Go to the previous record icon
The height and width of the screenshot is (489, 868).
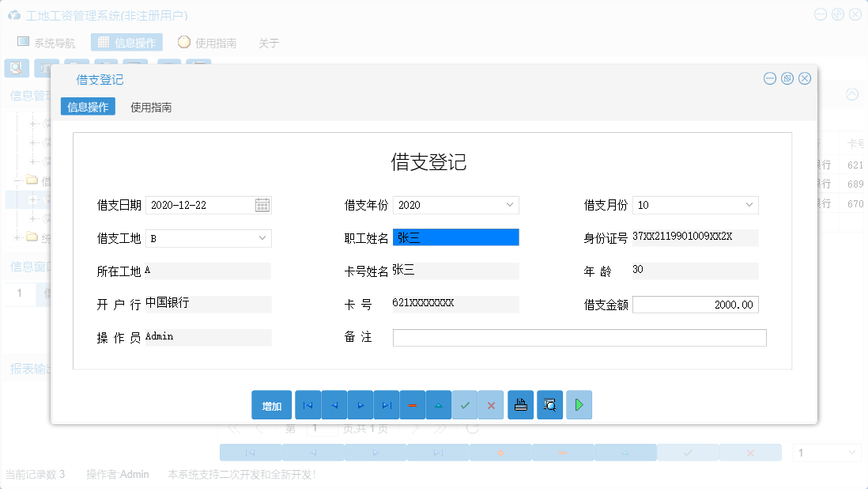334,404
